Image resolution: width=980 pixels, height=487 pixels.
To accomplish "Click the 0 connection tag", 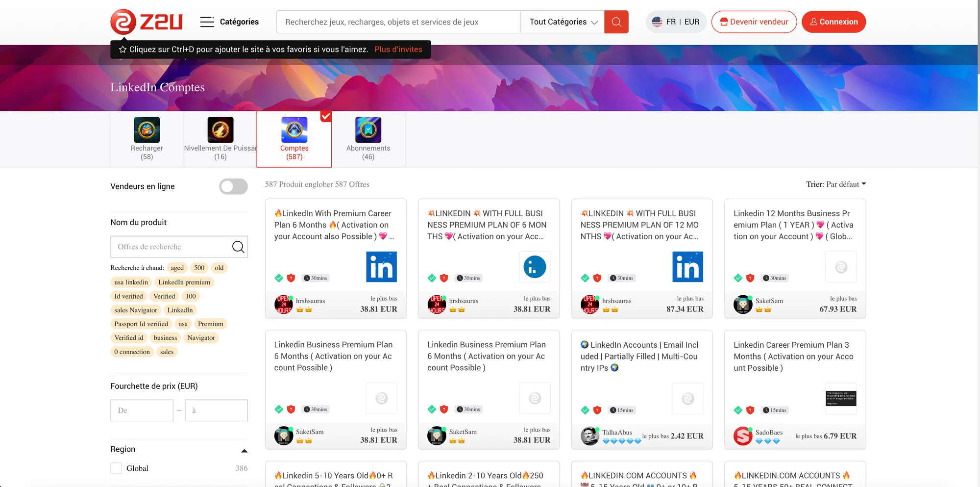I will pyautogui.click(x=132, y=352).
